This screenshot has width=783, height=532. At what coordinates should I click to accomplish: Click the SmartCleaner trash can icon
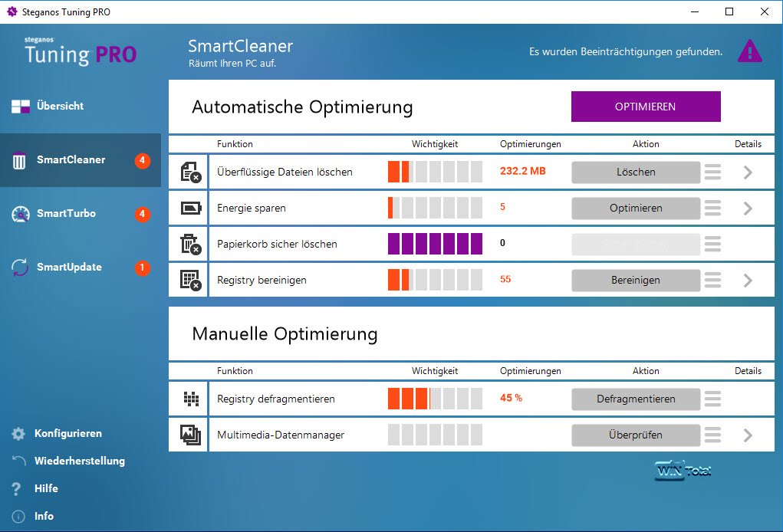(x=19, y=160)
